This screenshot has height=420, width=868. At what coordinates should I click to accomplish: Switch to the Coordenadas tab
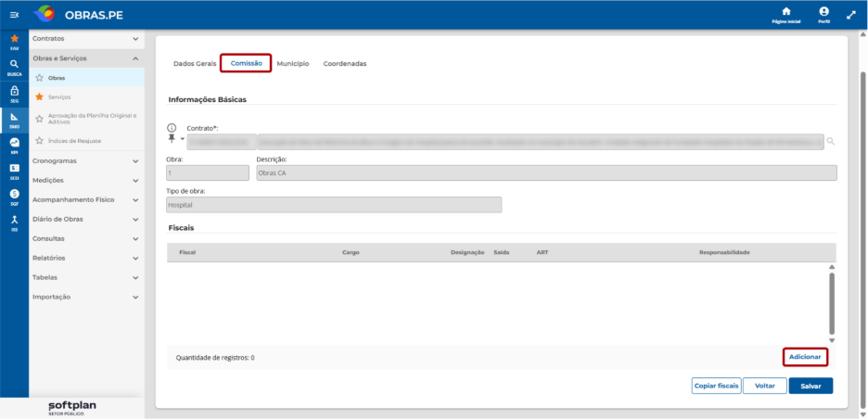tap(345, 64)
